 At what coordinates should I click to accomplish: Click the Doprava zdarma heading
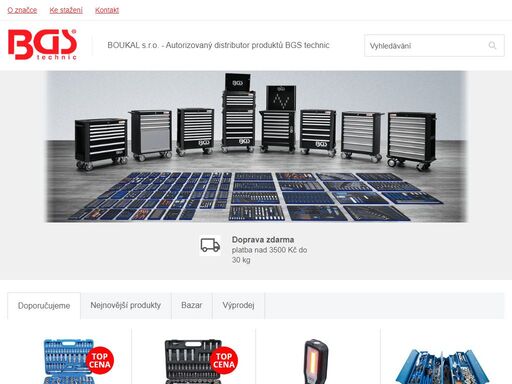(263, 240)
